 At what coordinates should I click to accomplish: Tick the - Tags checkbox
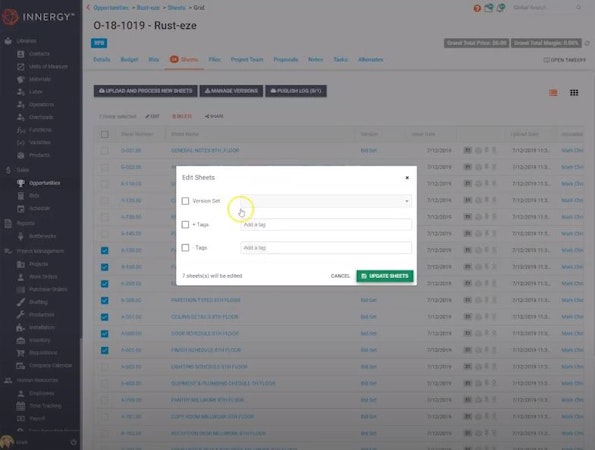coord(185,248)
